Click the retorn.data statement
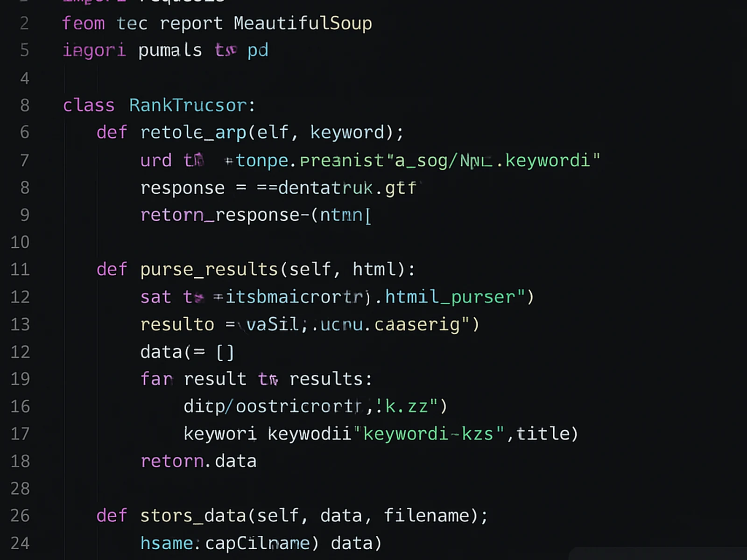The width and height of the screenshot is (747, 560). click(198, 461)
